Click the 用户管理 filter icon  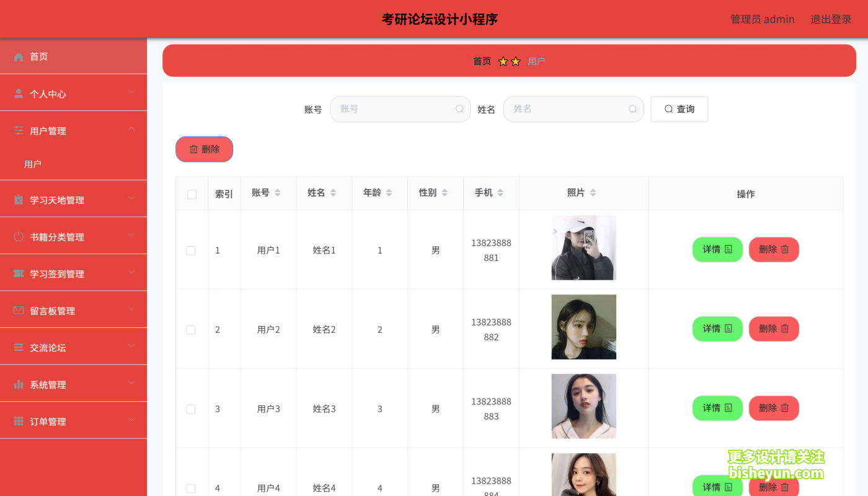tap(18, 130)
